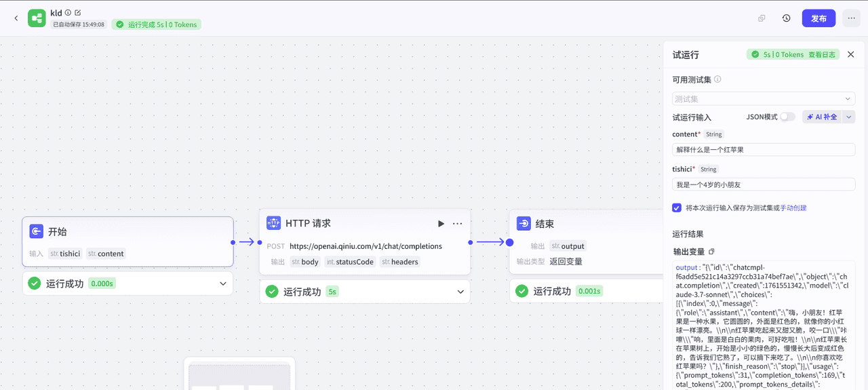The image size is (868, 390).
Task: Copy the 输出变量 with the copy icon
Action: pyautogui.click(x=711, y=252)
